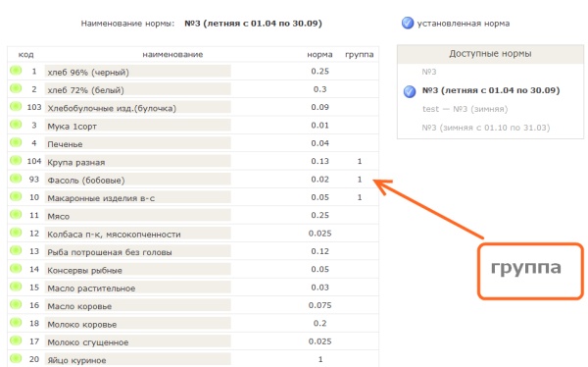This screenshot has width=588, height=367.
Task: Click norm value 0.09 for Хлебобулочные изд.
Action: (319, 107)
